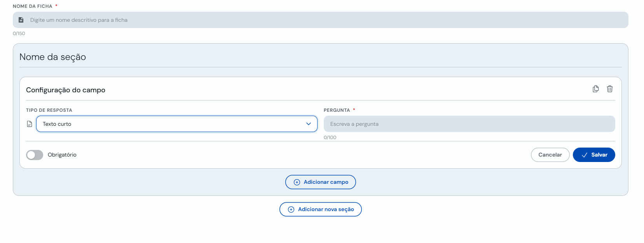Screen dimensions: 644x243
Task: Edit the Nome da seção title
Action: 53,57
